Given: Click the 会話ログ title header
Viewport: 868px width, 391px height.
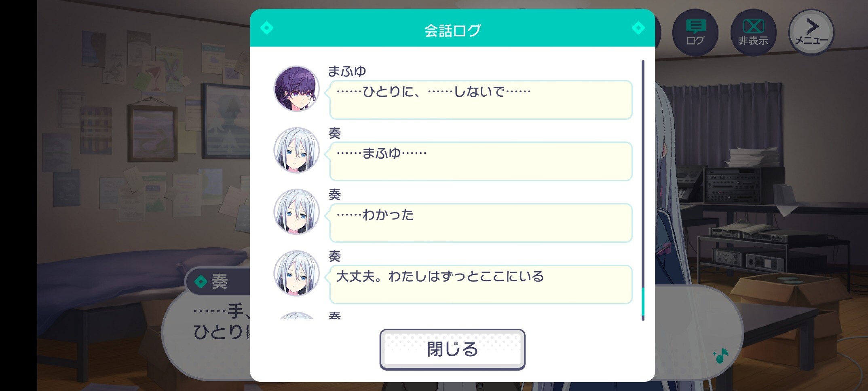Looking at the screenshot, I should coord(452,31).
